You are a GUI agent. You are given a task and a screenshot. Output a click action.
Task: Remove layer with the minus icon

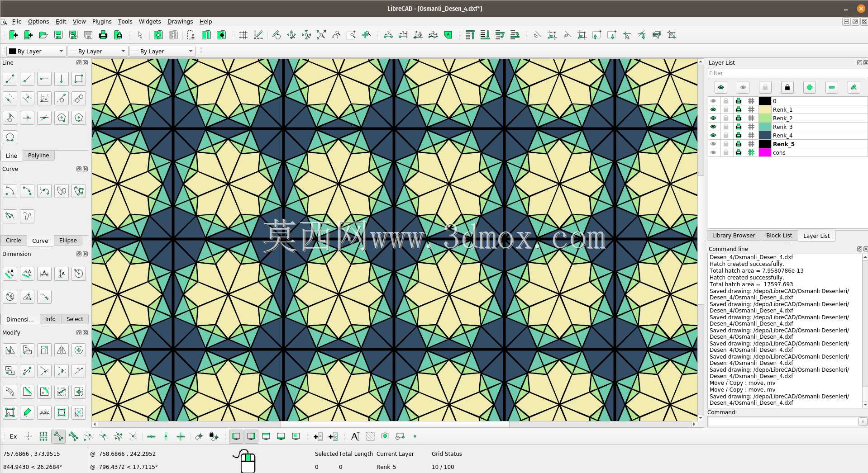[831, 87]
